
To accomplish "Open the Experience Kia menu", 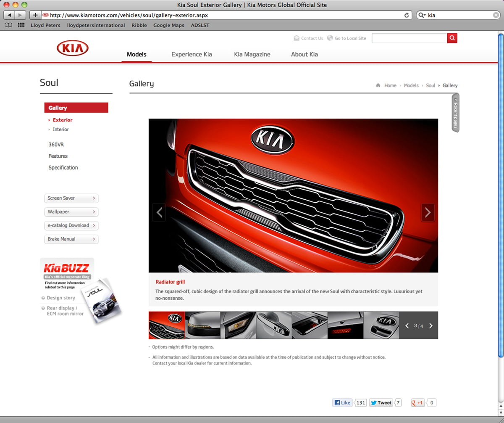I will point(192,54).
